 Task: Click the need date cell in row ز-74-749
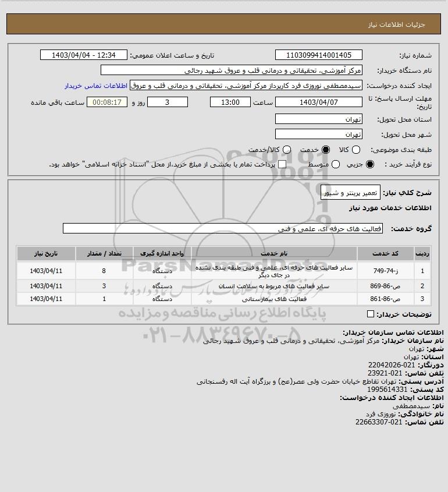(46, 271)
